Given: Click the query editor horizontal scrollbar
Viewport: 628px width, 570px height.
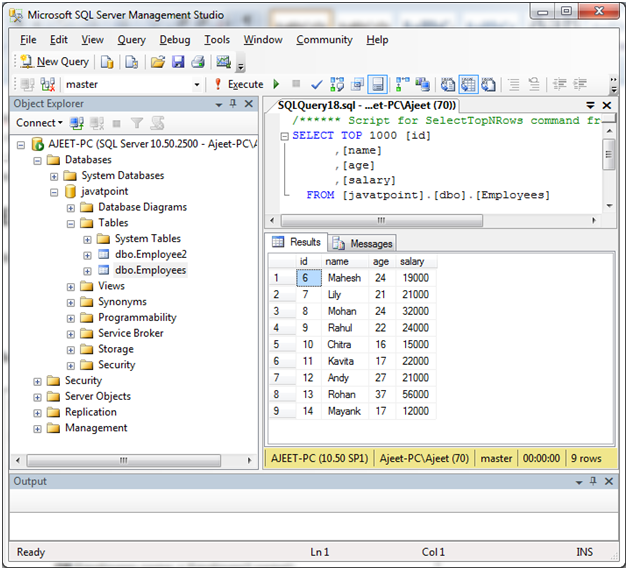Looking at the screenshot, I should (382, 220).
